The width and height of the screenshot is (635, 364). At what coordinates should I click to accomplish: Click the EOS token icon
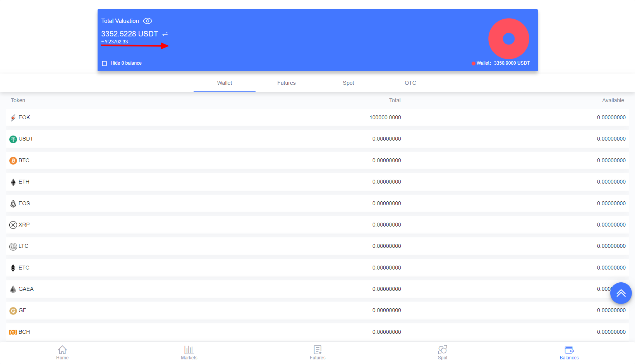(x=13, y=204)
